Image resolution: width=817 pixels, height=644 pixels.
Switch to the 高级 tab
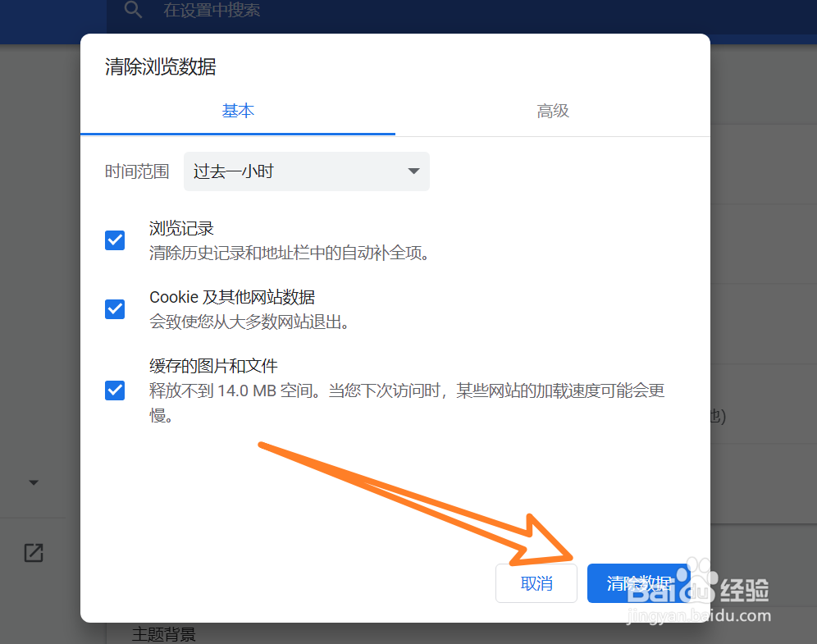point(553,111)
